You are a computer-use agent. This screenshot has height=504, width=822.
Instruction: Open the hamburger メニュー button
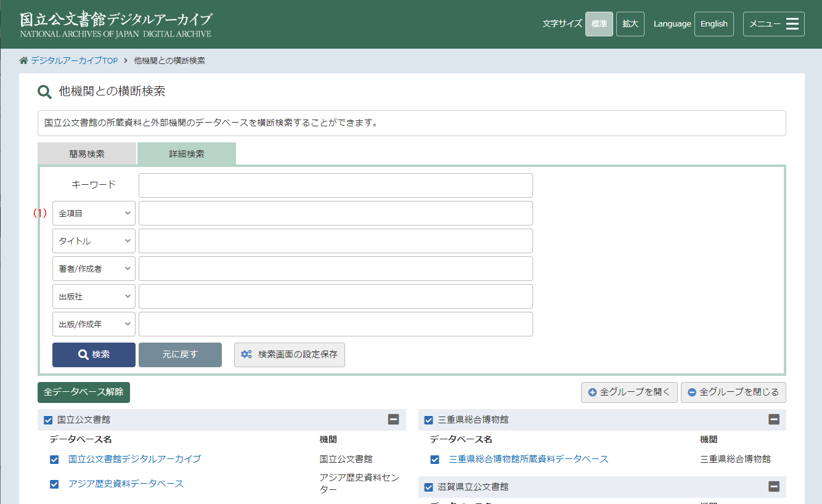tap(773, 24)
